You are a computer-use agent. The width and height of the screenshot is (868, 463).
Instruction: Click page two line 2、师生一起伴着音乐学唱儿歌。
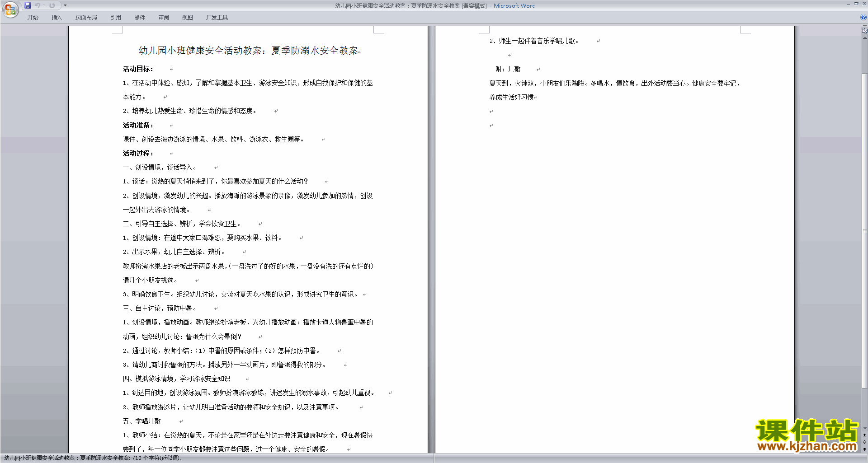(534, 41)
